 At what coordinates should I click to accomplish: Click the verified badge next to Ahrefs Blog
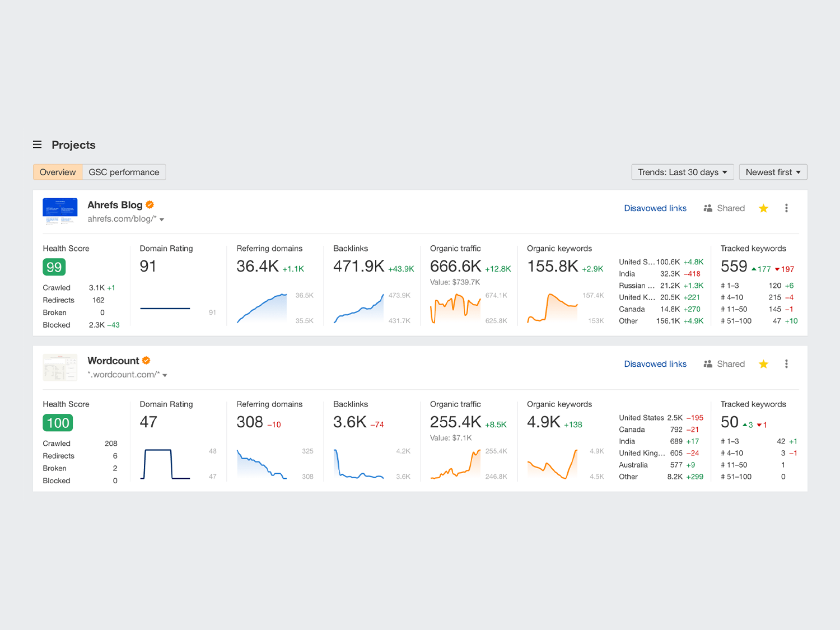tap(150, 205)
